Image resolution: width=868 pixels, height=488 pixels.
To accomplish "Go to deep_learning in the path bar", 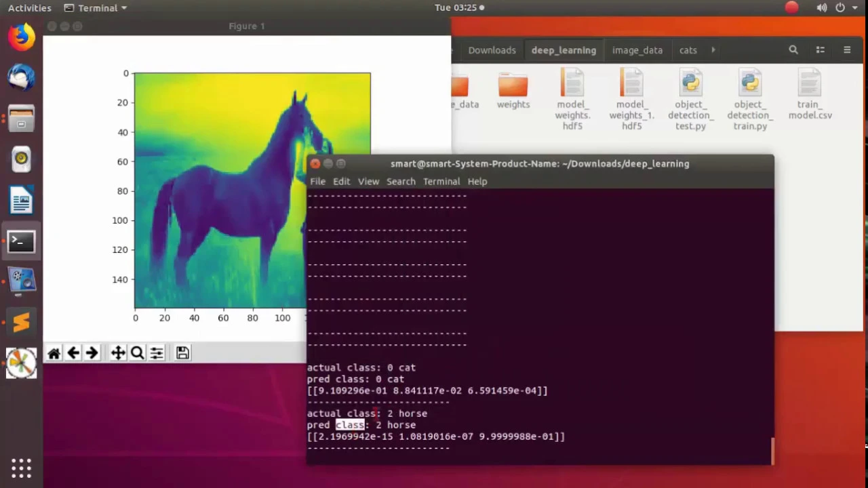I will (564, 50).
